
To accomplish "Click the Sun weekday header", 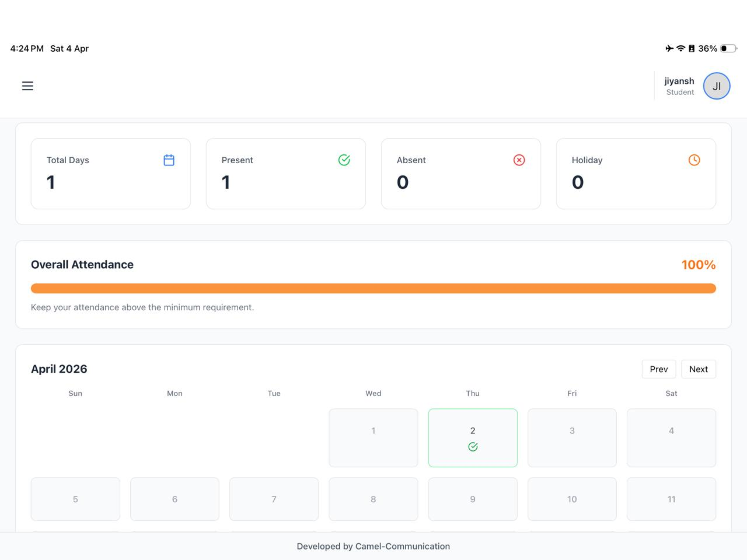I will point(75,393).
